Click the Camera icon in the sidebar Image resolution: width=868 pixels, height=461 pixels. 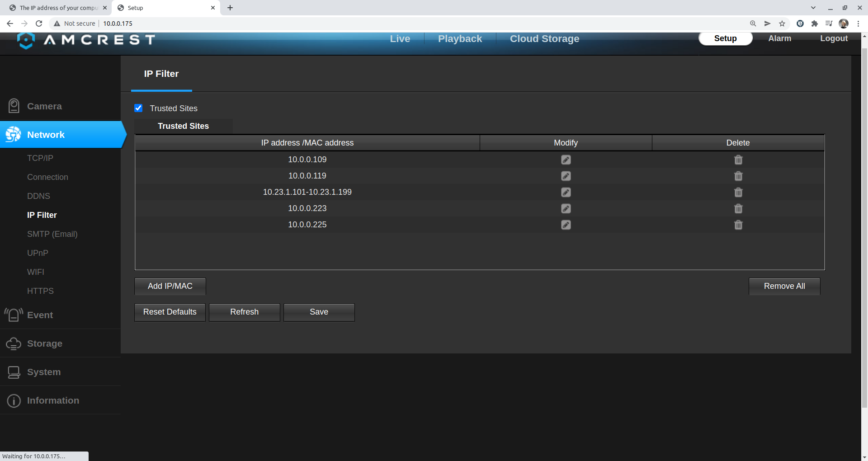pos(14,106)
